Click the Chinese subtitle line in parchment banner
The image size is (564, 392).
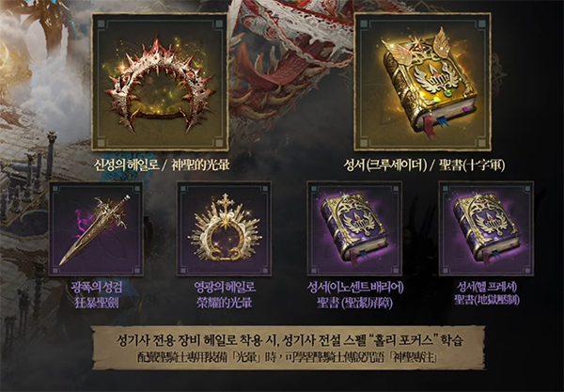(x=287, y=358)
